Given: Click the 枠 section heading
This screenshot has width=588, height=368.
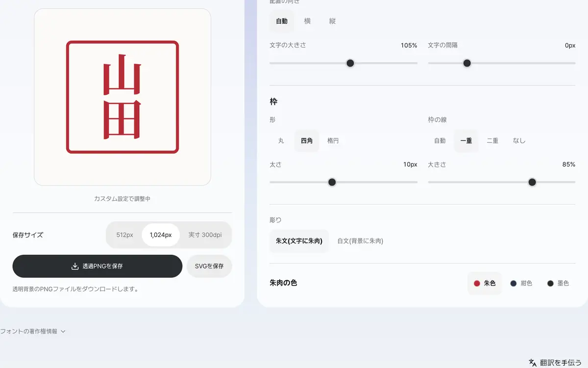Looking at the screenshot, I should (x=273, y=102).
